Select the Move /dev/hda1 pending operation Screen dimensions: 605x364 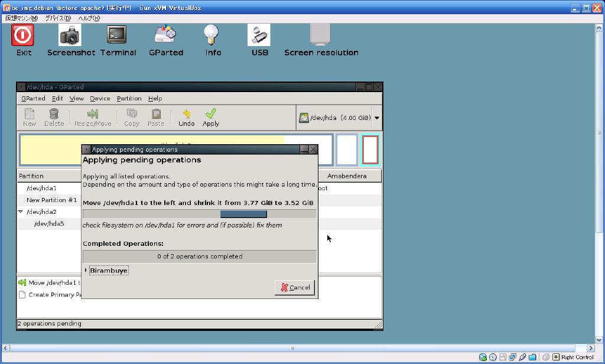(x=50, y=282)
